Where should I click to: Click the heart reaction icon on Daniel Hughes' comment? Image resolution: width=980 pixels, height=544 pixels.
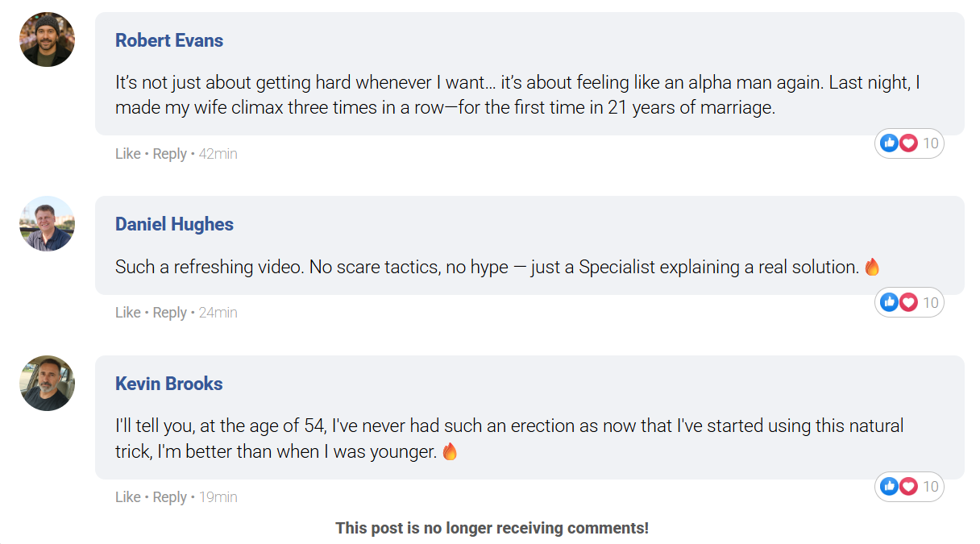[908, 302]
